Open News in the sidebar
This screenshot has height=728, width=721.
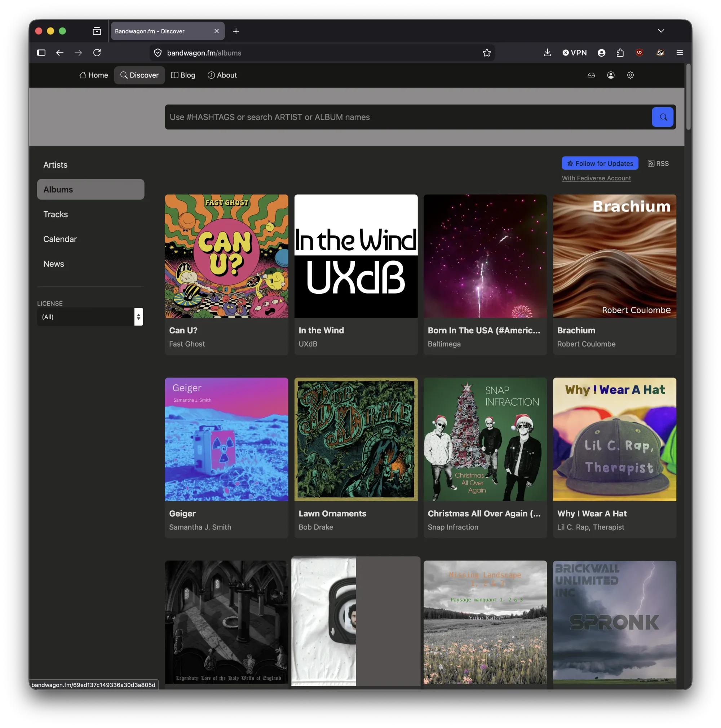pyautogui.click(x=91, y=264)
